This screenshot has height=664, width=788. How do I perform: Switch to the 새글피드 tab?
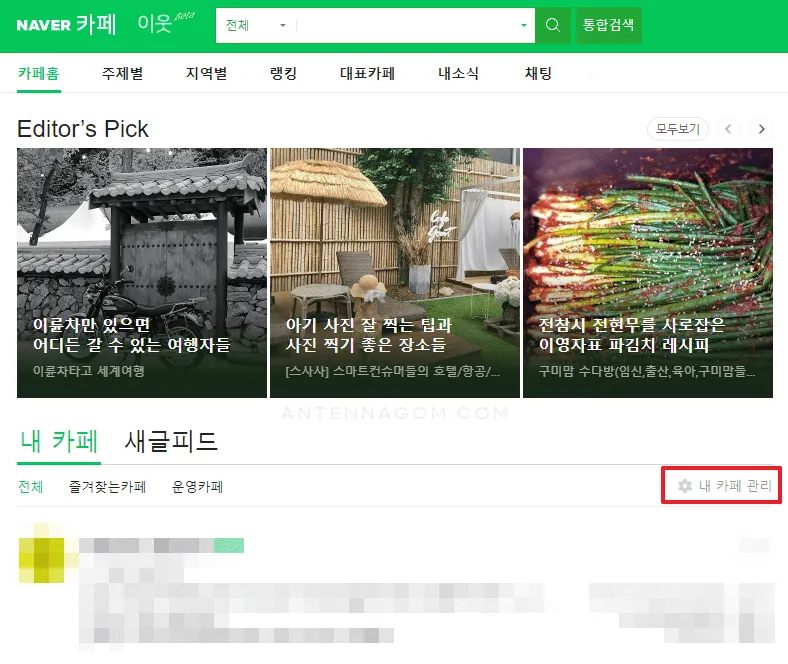tap(171, 441)
